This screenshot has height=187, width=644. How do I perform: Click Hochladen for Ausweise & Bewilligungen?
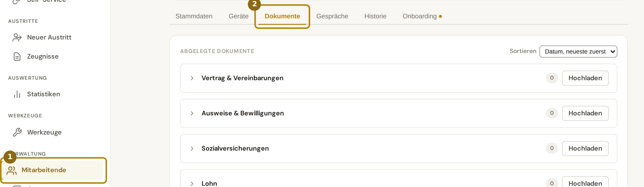point(585,113)
